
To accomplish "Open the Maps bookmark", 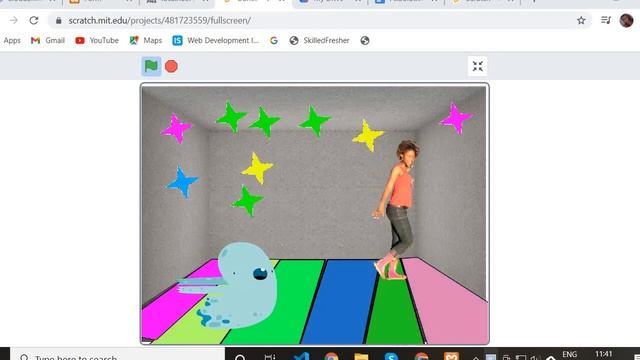I will coord(146,40).
